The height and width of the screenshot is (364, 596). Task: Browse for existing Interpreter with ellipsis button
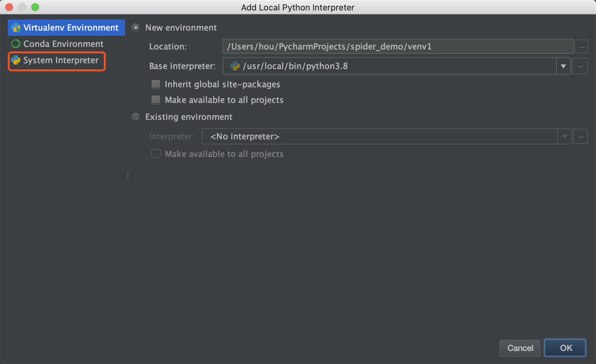point(581,137)
